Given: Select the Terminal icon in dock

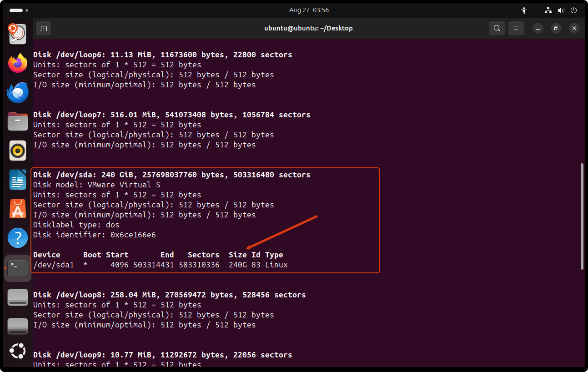Looking at the screenshot, I should coord(18,268).
